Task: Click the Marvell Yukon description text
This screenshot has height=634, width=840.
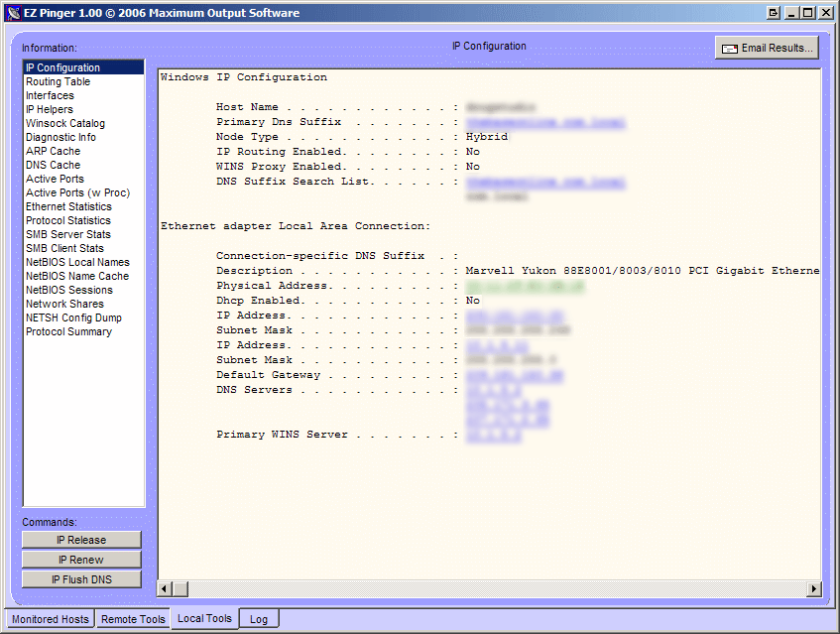Action: point(643,271)
